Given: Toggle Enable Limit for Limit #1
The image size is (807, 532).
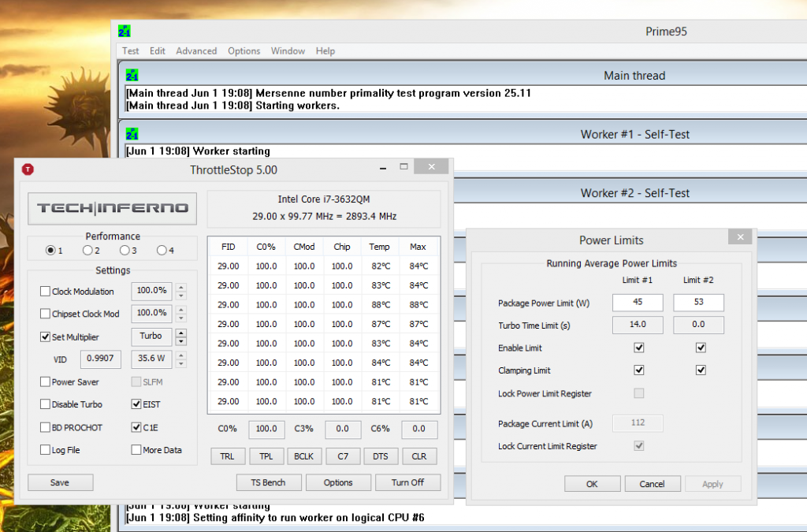Looking at the screenshot, I should [x=638, y=348].
